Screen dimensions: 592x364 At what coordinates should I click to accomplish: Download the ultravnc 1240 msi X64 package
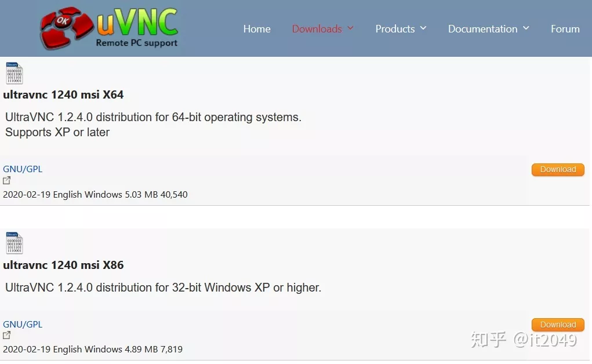click(x=558, y=169)
